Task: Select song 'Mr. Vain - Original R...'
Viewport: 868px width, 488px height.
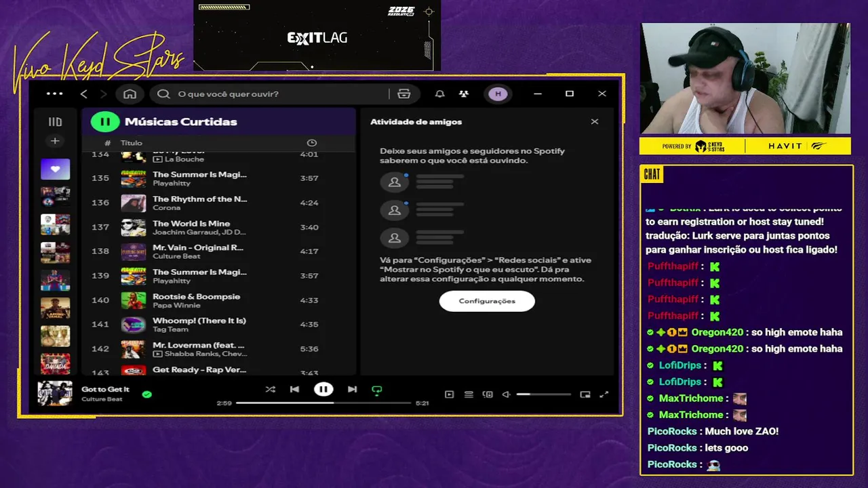Action: tap(198, 247)
